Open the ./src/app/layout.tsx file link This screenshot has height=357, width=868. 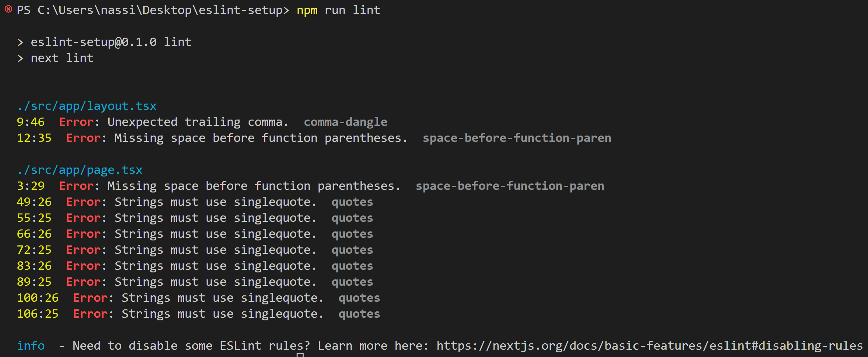click(x=87, y=106)
